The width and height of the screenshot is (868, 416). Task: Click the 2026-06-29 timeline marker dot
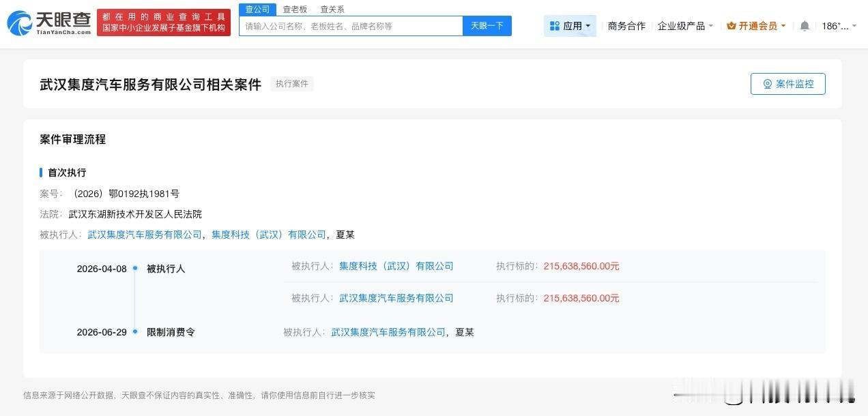pos(135,331)
